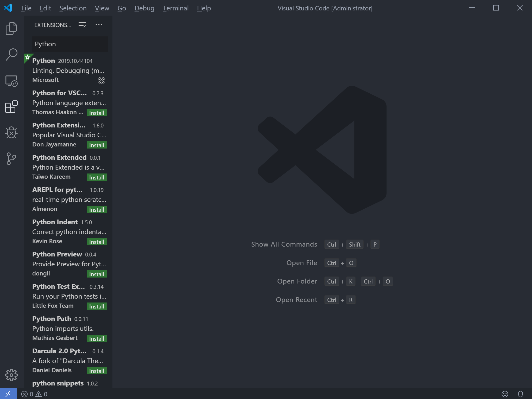
Task: Select the Python Test Ex... extension title
Action: point(59,286)
